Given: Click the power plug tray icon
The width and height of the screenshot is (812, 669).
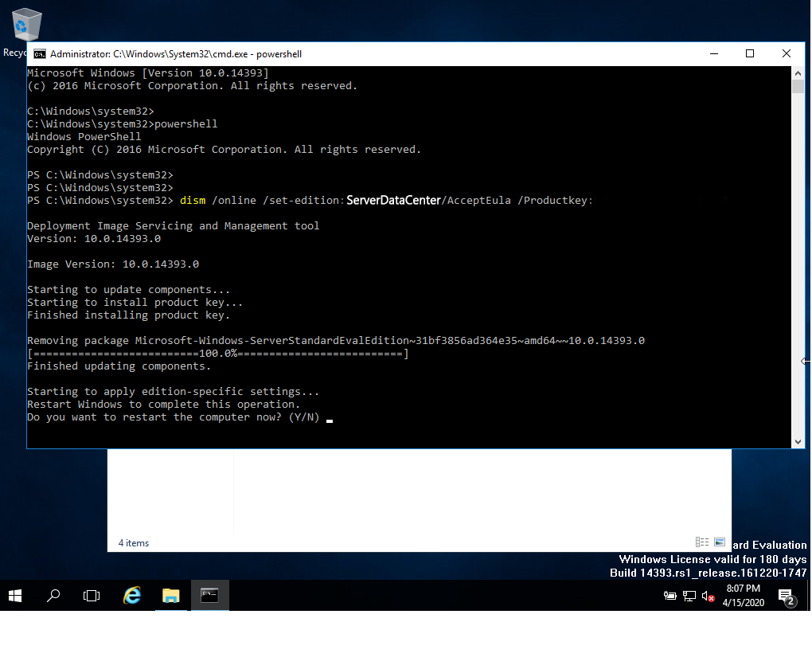Looking at the screenshot, I should point(670,596).
